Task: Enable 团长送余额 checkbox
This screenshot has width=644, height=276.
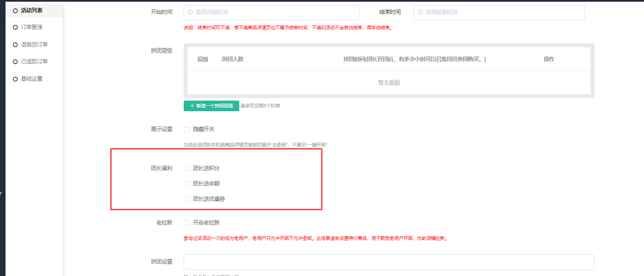Action: tap(186, 184)
